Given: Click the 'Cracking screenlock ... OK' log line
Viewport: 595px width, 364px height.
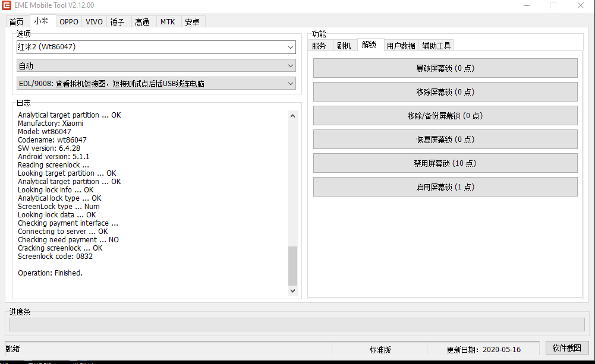Looking at the screenshot, I should (61, 248).
